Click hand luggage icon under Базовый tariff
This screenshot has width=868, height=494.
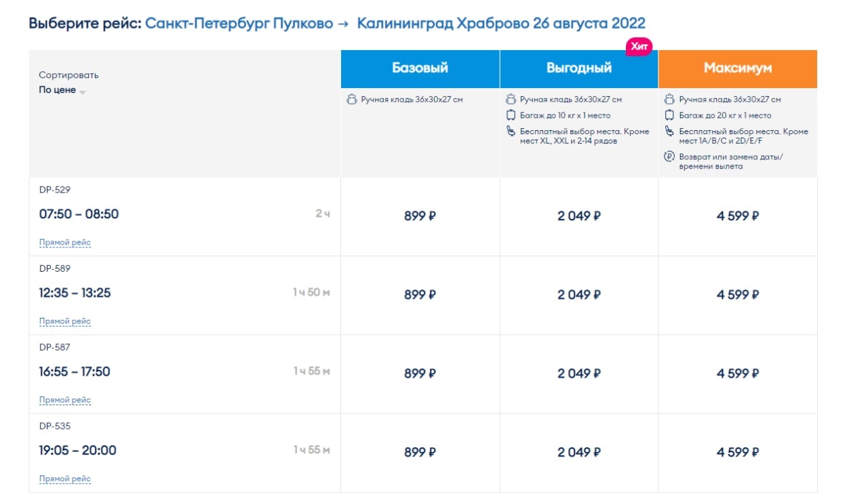[351, 100]
